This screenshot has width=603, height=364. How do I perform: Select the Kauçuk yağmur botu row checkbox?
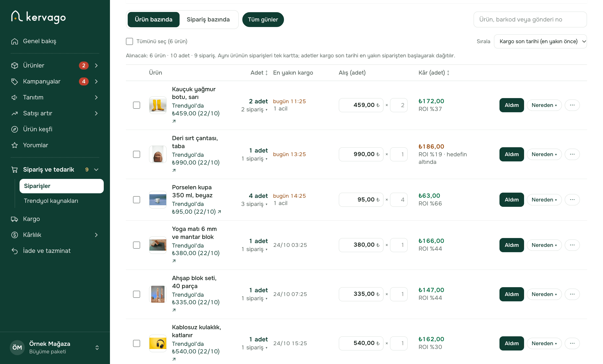click(137, 105)
